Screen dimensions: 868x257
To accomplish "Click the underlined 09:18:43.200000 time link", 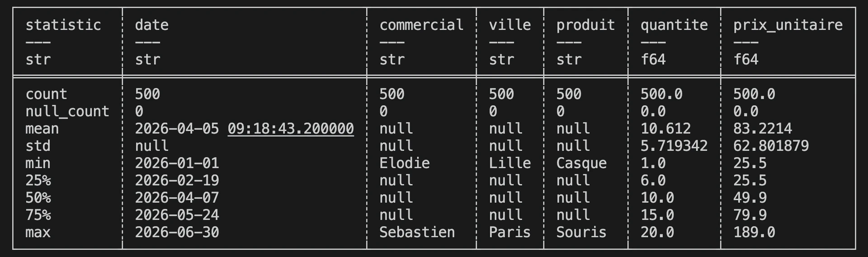I will coord(291,129).
